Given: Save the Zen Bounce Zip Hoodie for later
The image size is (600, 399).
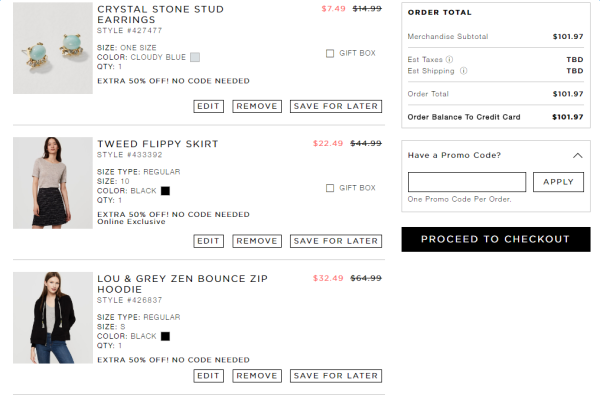Looking at the screenshot, I should pyautogui.click(x=336, y=376).
